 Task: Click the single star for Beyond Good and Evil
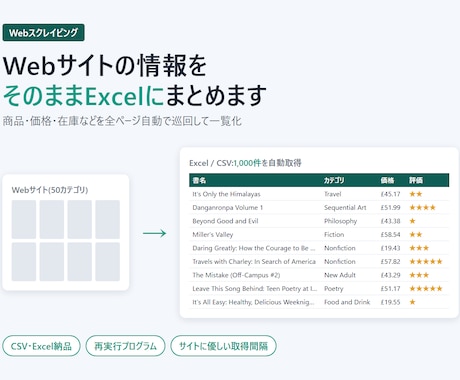[x=412, y=221]
